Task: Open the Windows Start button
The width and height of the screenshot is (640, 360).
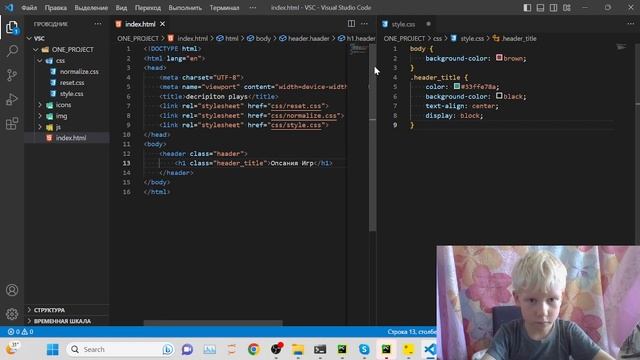Action: click(x=53, y=349)
